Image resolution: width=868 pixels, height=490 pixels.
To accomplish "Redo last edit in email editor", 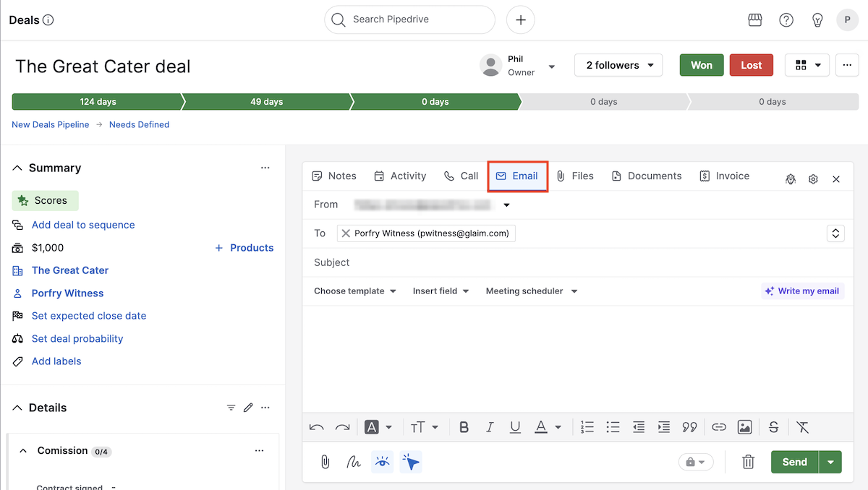I will (x=342, y=427).
